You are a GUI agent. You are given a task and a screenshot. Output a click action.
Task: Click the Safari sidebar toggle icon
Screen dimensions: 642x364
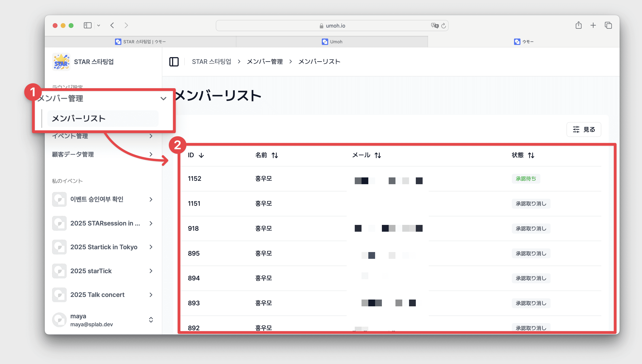(87, 26)
